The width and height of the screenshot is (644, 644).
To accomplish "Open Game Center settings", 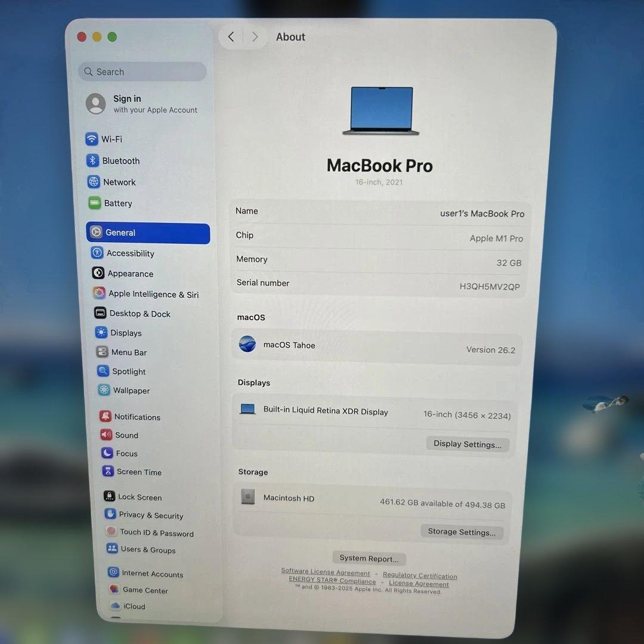I will [144, 590].
